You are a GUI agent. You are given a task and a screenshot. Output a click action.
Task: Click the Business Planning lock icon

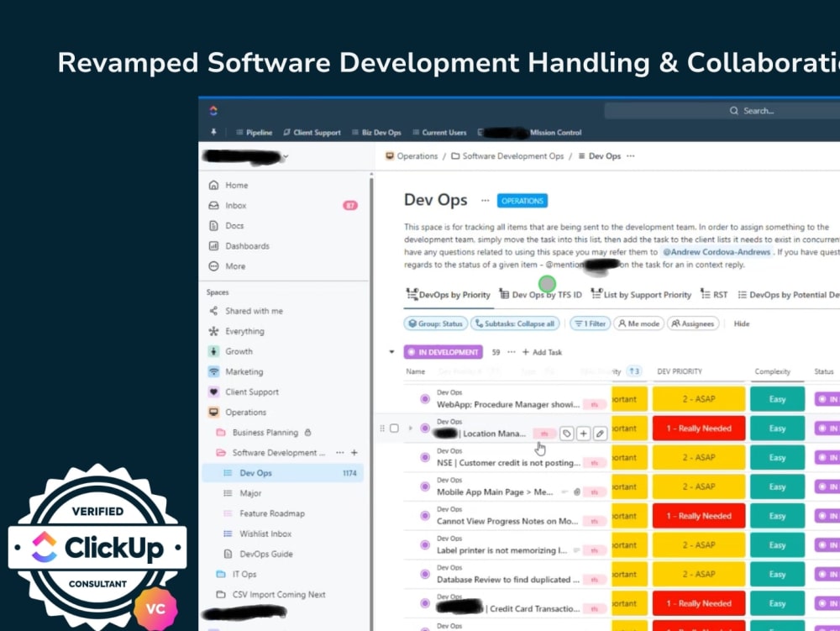307,432
